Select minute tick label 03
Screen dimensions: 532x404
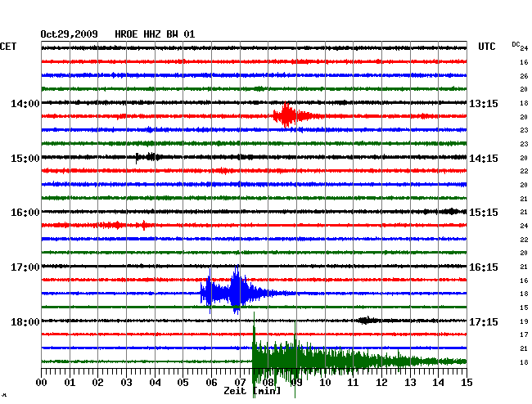126,383
